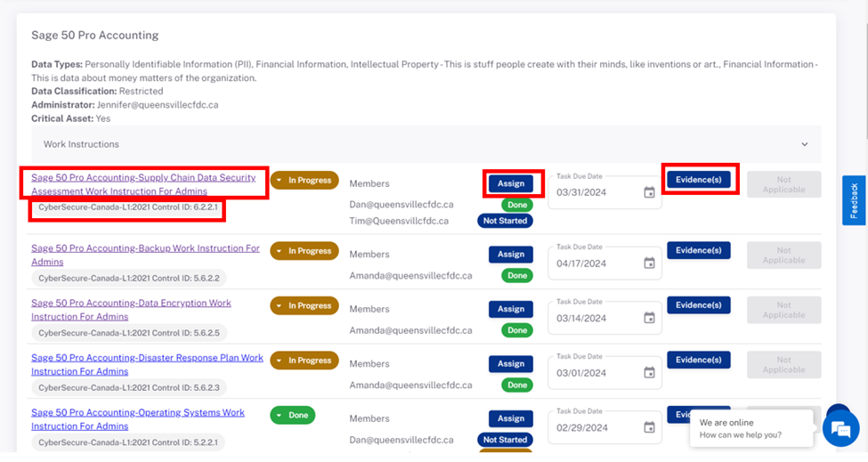Click Assign button for Data Encryption task
This screenshot has width=868, height=462.
pos(510,309)
